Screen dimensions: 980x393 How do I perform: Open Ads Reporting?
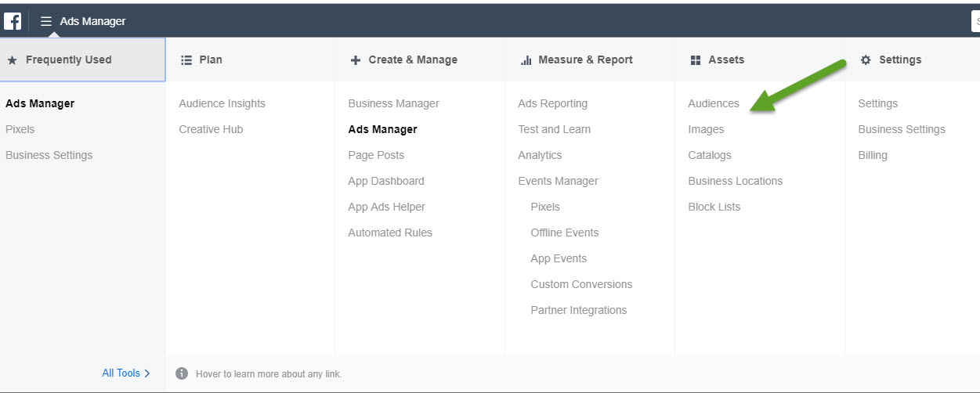553,103
